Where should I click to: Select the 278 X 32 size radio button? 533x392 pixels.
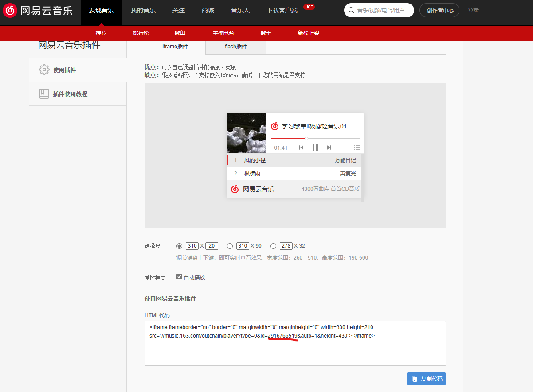(273, 246)
